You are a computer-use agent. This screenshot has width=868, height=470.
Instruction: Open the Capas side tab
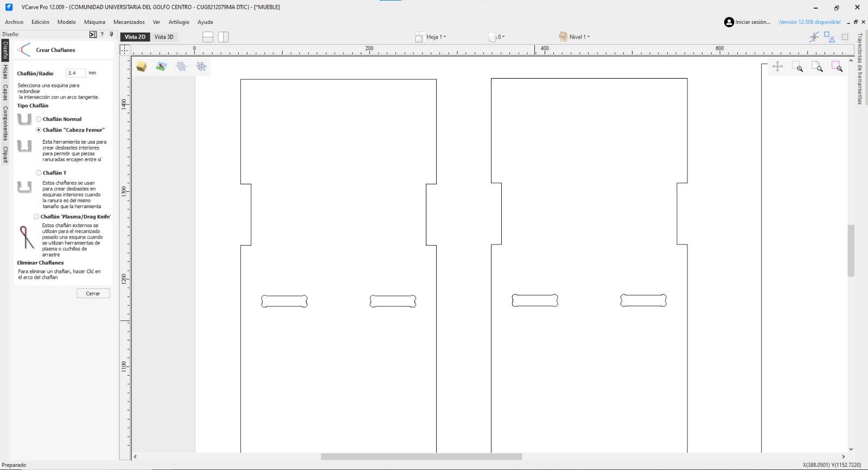[5, 92]
